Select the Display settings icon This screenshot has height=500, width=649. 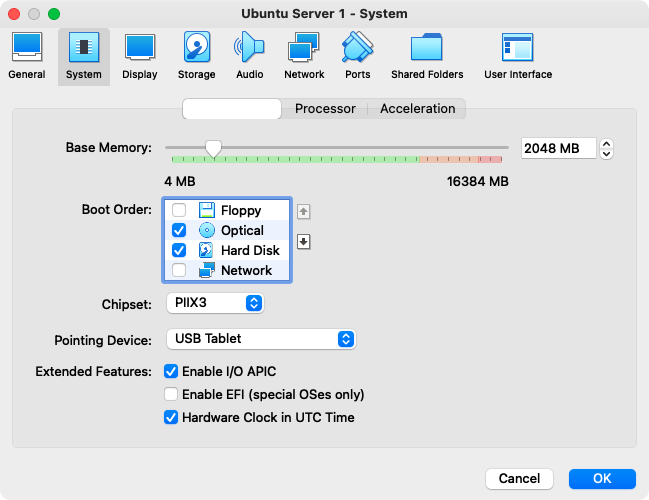(139, 55)
